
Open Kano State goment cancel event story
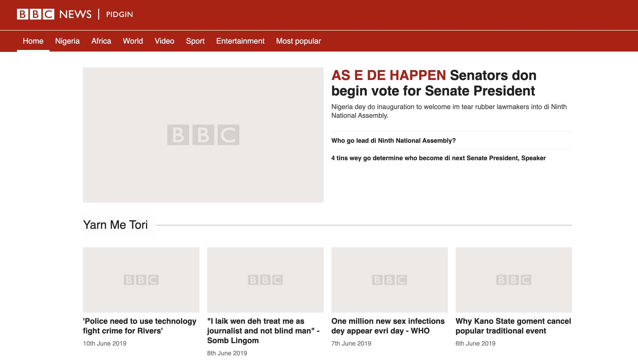click(513, 326)
